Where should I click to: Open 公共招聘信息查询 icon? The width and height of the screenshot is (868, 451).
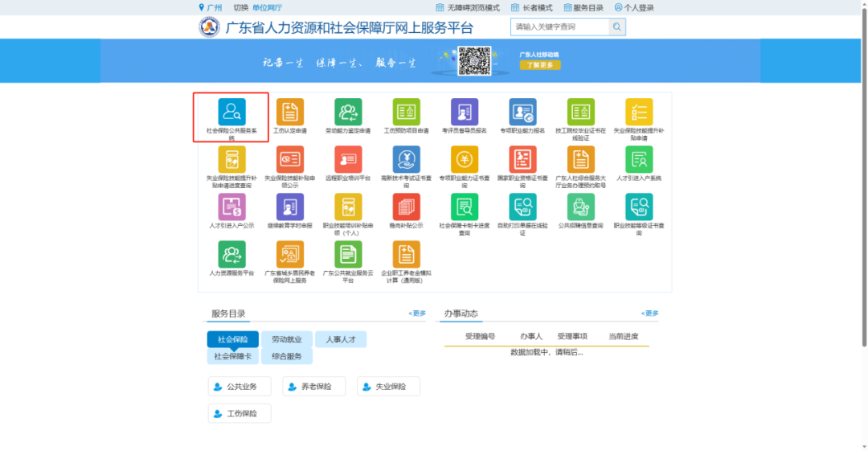coord(581,207)
